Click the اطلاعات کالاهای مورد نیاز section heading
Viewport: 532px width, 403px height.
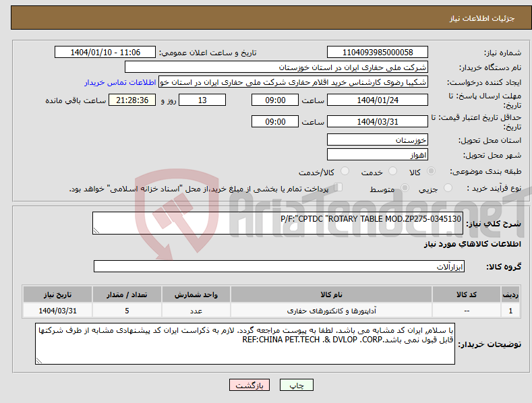[472, 244]
